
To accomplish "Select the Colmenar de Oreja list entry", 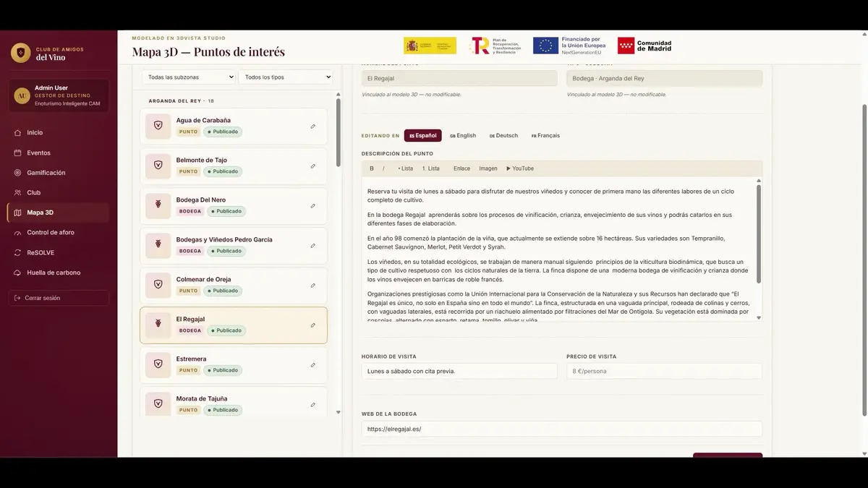I will click(234, 286).
